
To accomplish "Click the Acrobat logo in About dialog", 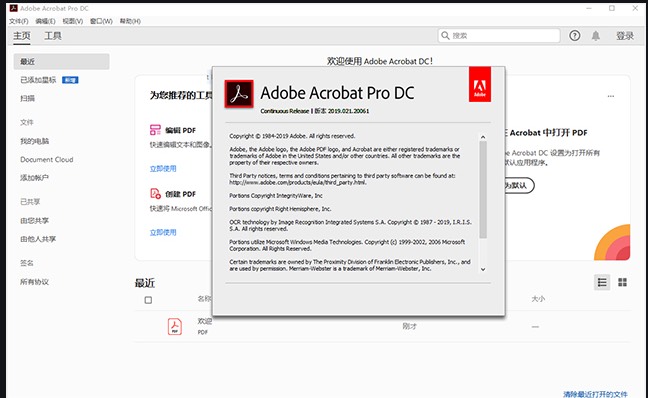I will (x=239, y=94).
